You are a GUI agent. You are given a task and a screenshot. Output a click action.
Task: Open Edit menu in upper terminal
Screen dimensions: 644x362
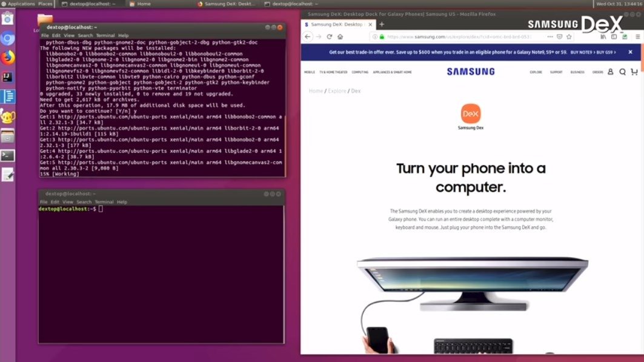pyautogui.click(x=56, y=36)
